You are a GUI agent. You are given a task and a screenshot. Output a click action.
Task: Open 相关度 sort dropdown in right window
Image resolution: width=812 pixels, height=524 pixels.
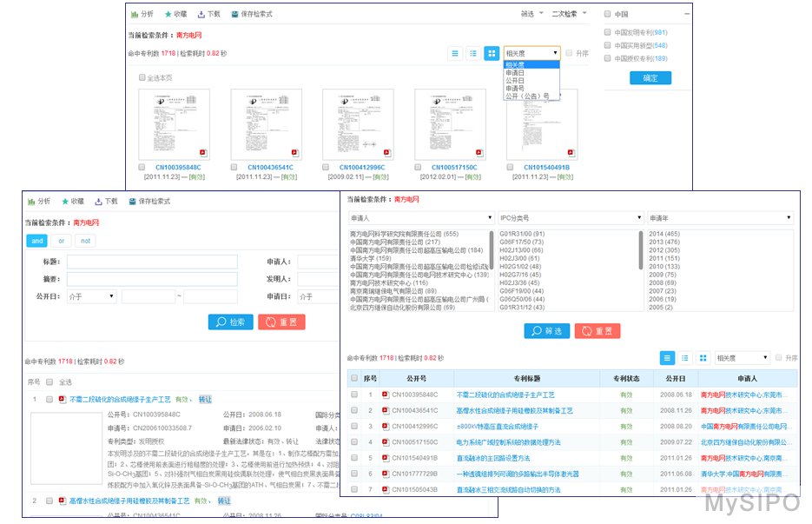point(742,358)
